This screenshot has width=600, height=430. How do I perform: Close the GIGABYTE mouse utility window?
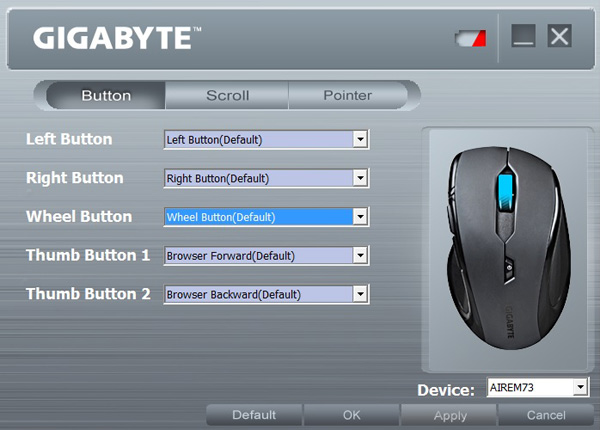[x=559, y=36]
